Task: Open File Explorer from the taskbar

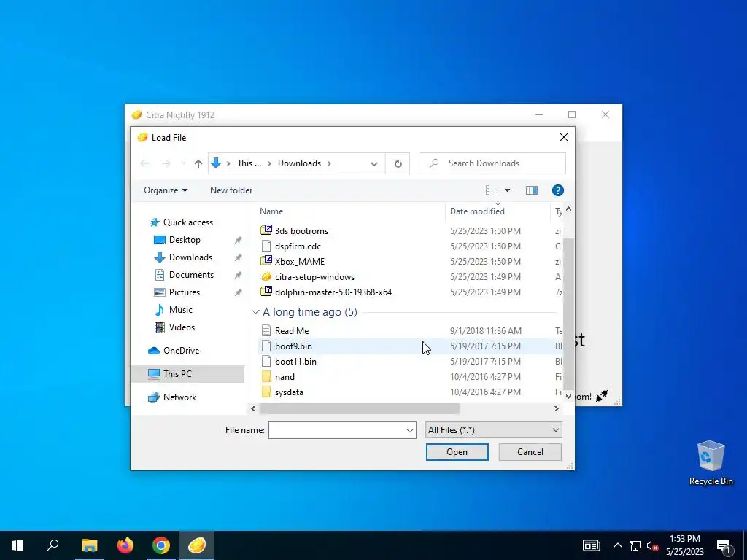Action: click(89, 545)
